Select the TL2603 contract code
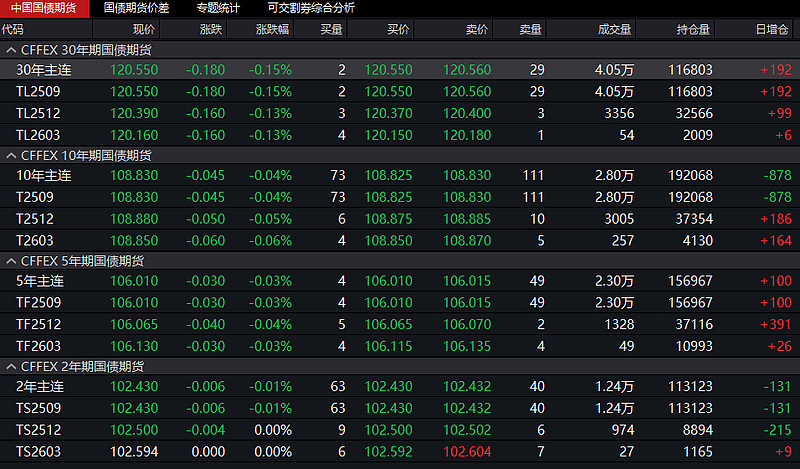The image size is (800, 469). click(38, 135)
